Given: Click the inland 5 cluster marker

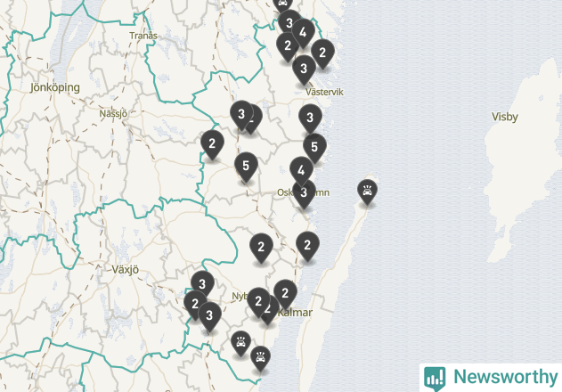Looking at the screenshot, I should coord(246,166).
